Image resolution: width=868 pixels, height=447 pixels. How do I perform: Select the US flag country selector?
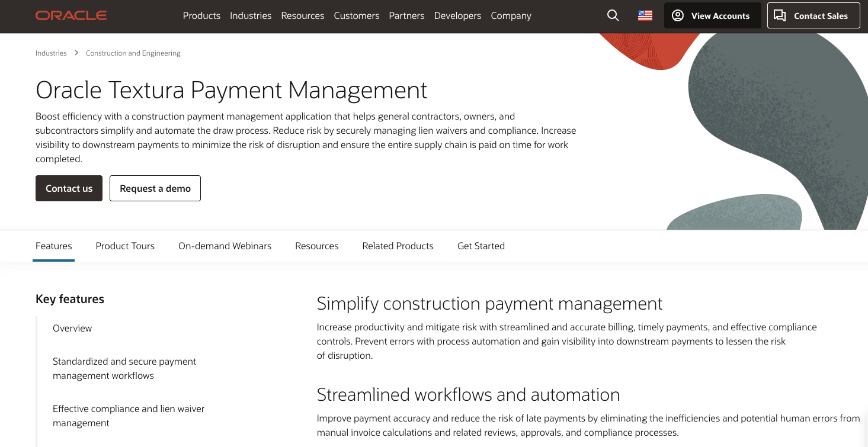645,16
